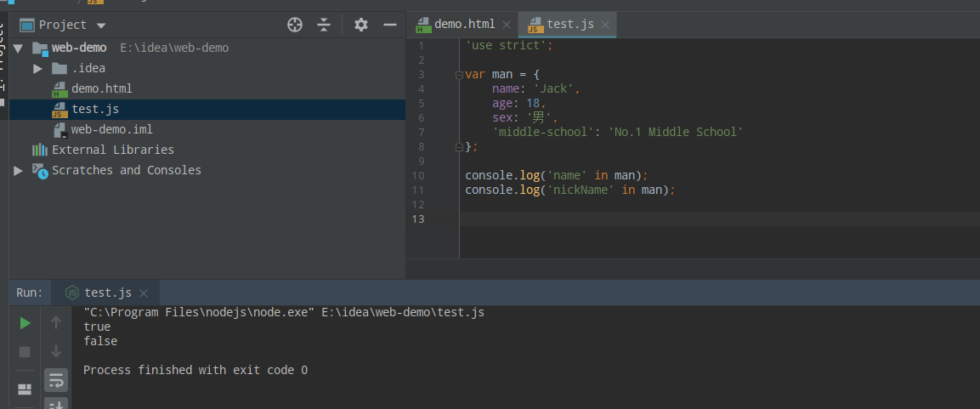Click the fold end marker at line 8
Screen dimensions: 980x409
pyautogui.click(x=459, y=147)
